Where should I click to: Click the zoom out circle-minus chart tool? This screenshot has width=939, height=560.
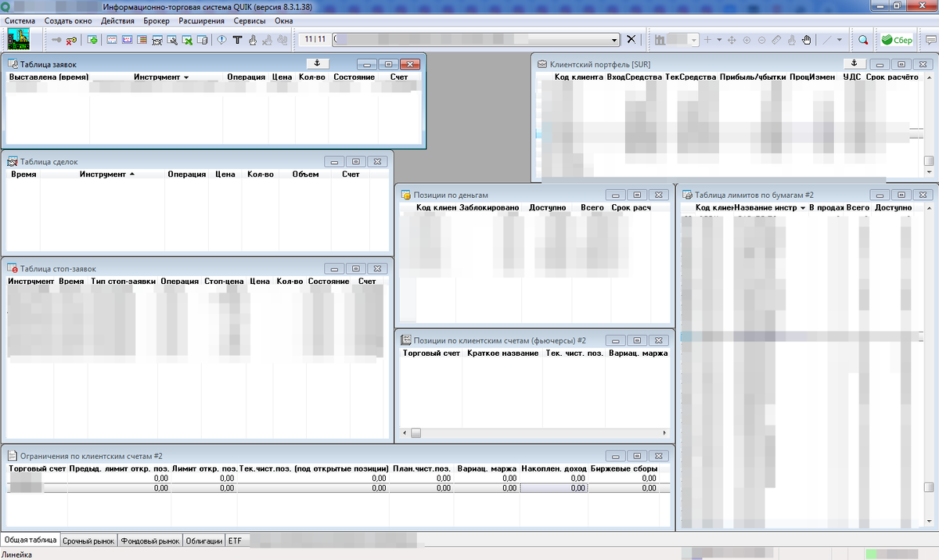pos(761,40)
